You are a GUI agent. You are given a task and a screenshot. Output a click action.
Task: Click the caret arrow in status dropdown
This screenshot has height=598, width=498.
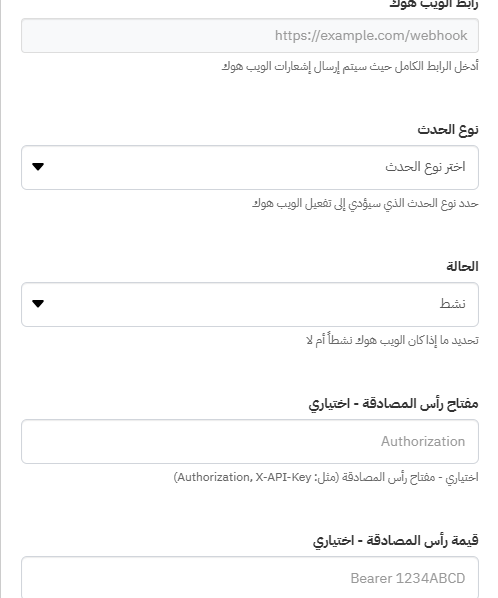pos(38,304)
